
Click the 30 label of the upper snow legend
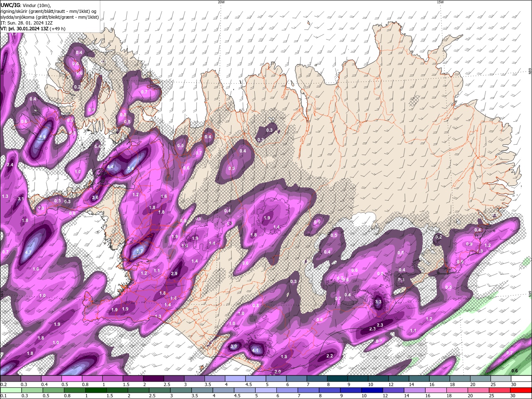point(514,384)
